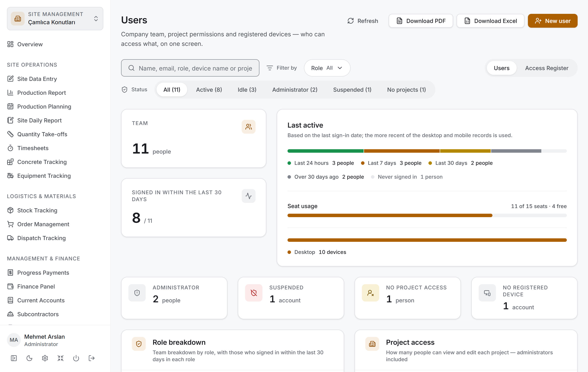Viewport: 588px width, 372px height.
Task: Open the Overview page icon
Action: point(10,44)
